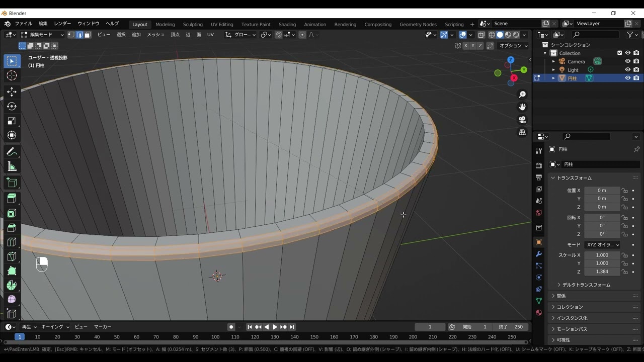Choose the Rotate tool
This screenshot has width=644, height=362.
(x=12, y=107)
